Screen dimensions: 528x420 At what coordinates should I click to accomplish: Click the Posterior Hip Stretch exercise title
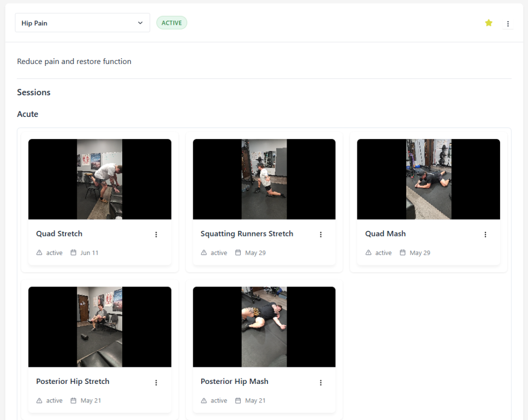tap(73, 381)
